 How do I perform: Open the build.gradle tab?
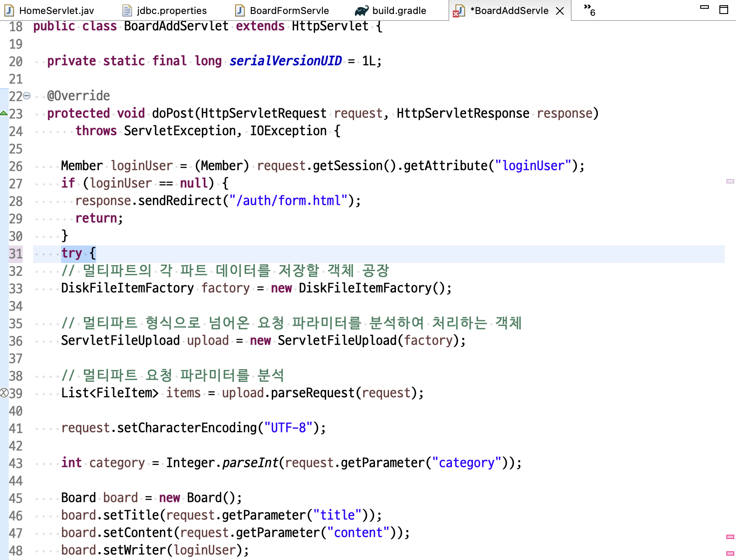click(x=391, y=10)
